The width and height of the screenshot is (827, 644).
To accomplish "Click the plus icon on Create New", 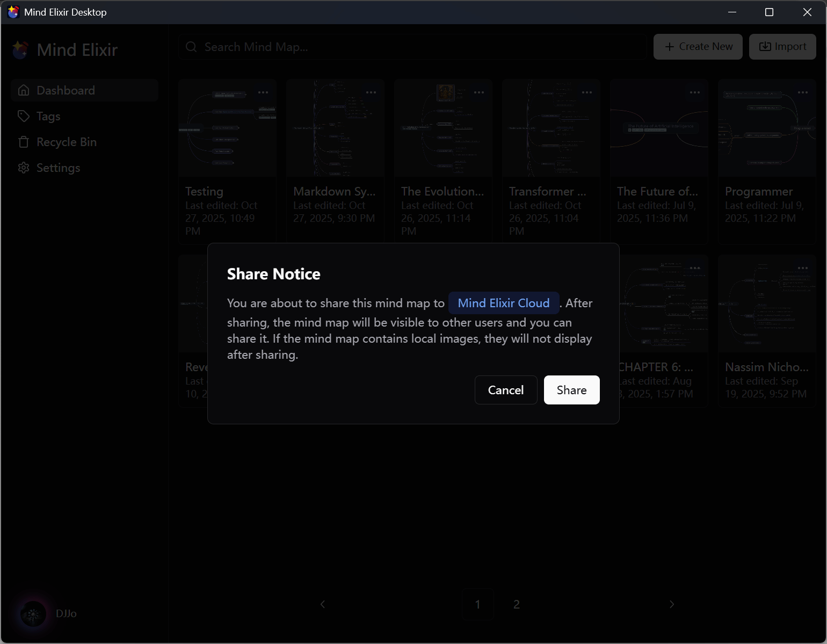I will pyautogui.click(x=669, y=47).
